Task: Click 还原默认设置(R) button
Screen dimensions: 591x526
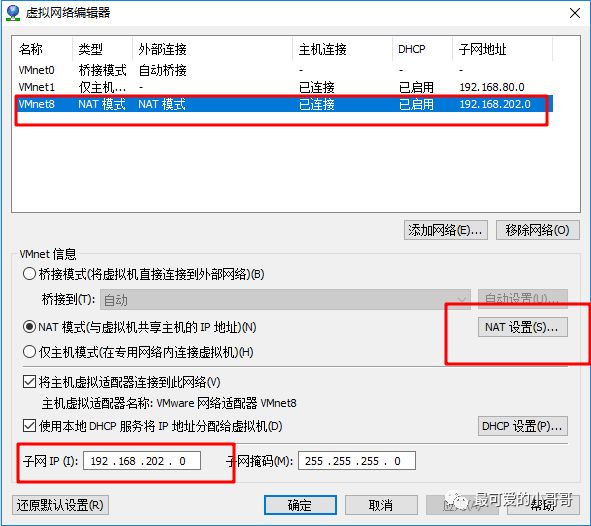Action: [x=60, y=505]
